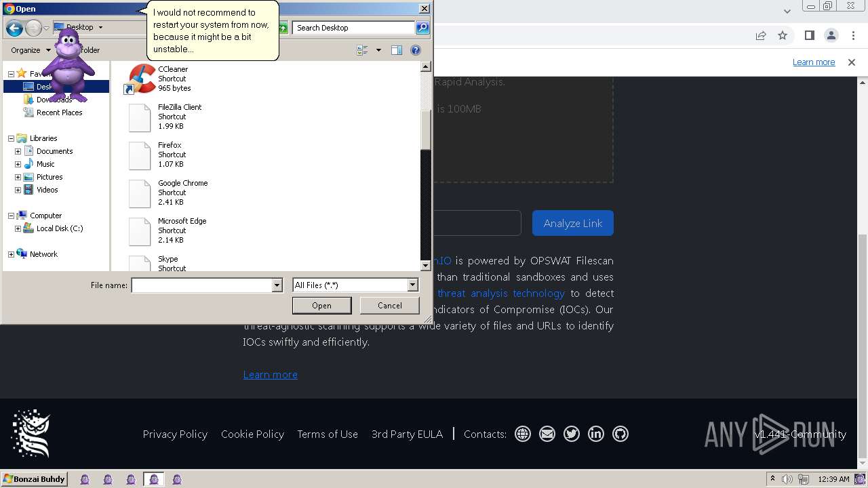868x488 pixels.
Task: Select the Videos library
Action: [46, 190]
